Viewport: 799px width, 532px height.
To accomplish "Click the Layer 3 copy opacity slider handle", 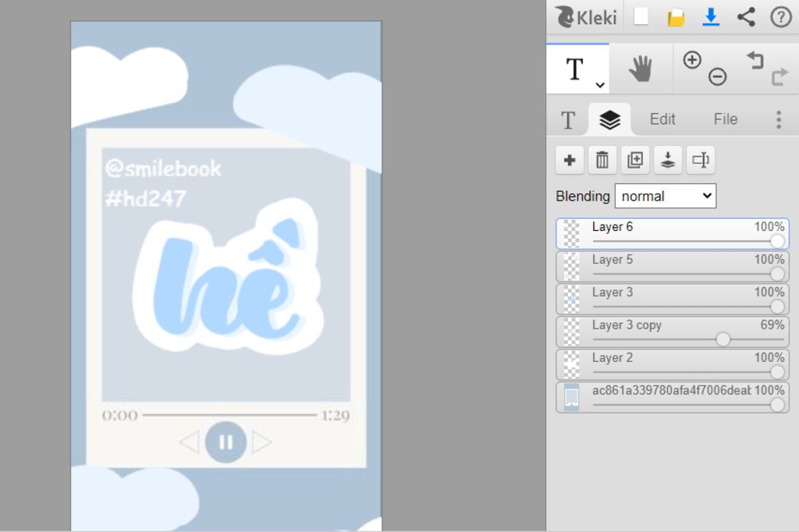I will click(x=723, y=339).
